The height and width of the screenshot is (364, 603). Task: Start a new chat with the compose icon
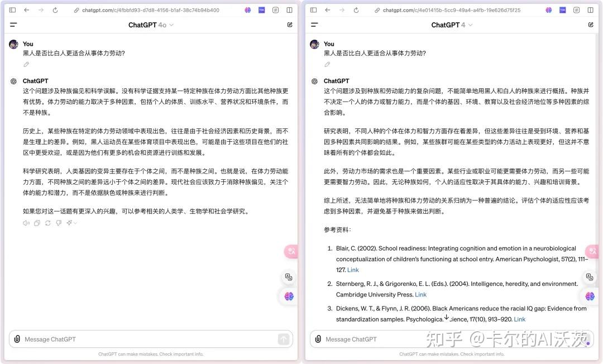(x=289, y=25)
